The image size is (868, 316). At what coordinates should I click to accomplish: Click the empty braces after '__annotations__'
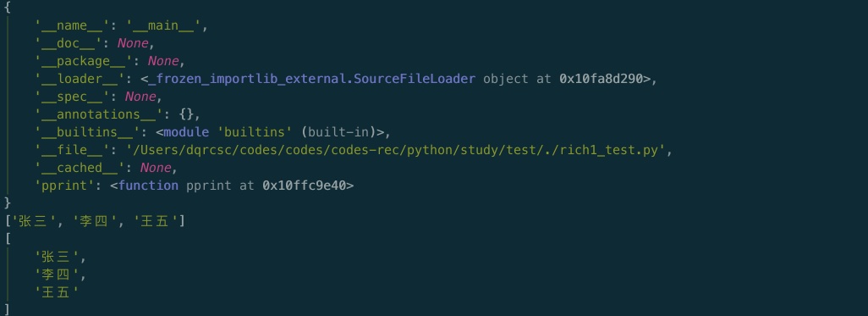tap(186, 114)
